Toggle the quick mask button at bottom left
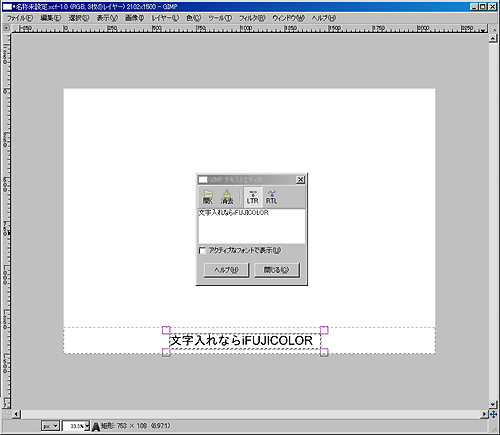This screenshot has height=435, width=500. [6, 414]
